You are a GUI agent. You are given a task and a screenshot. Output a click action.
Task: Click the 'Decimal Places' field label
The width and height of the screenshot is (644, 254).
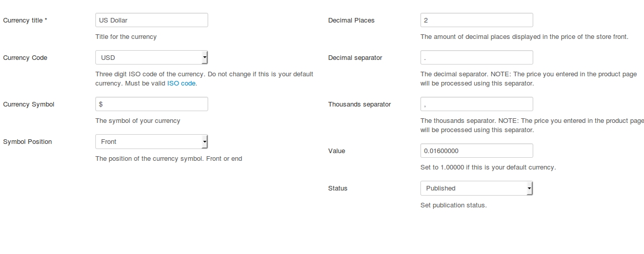click(x=351, y=20)
